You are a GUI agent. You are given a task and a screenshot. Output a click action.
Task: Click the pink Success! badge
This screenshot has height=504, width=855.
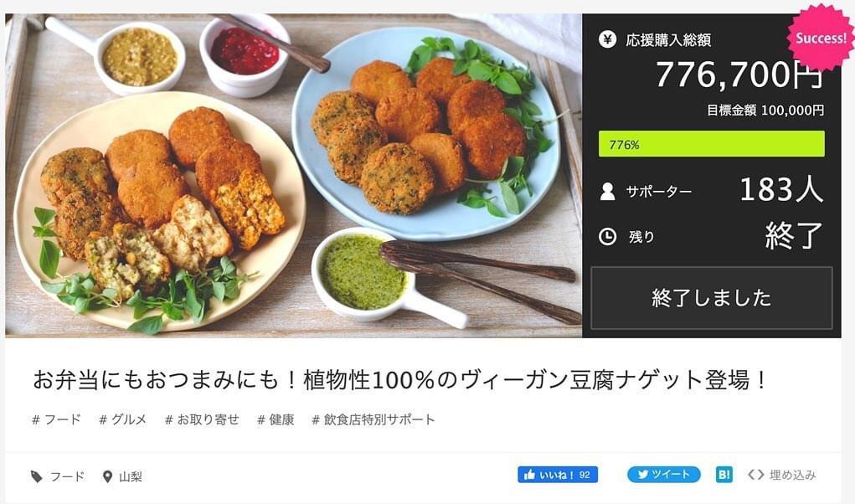point(821,39)
